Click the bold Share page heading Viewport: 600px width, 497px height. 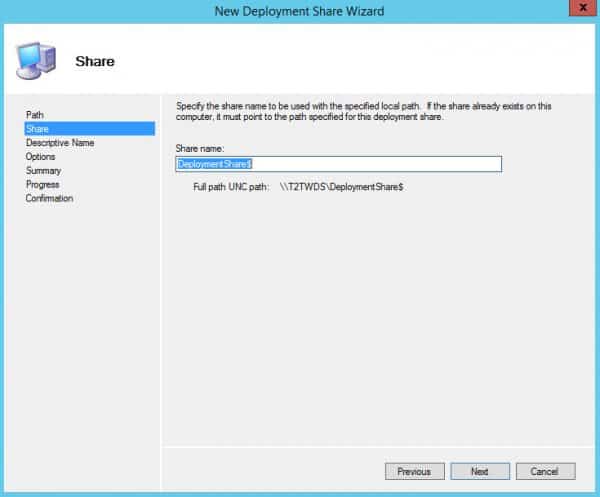pos(95,62)
